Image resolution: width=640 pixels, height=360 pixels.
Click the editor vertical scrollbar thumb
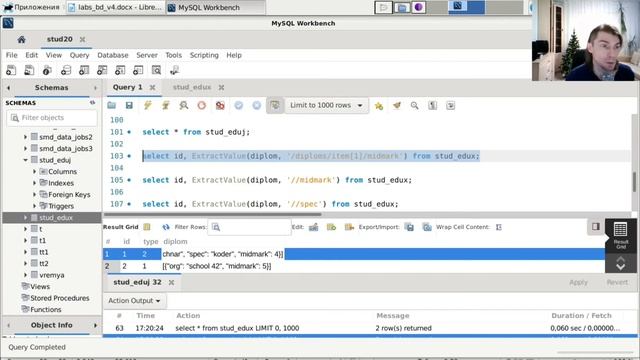[x=634, y=182]
